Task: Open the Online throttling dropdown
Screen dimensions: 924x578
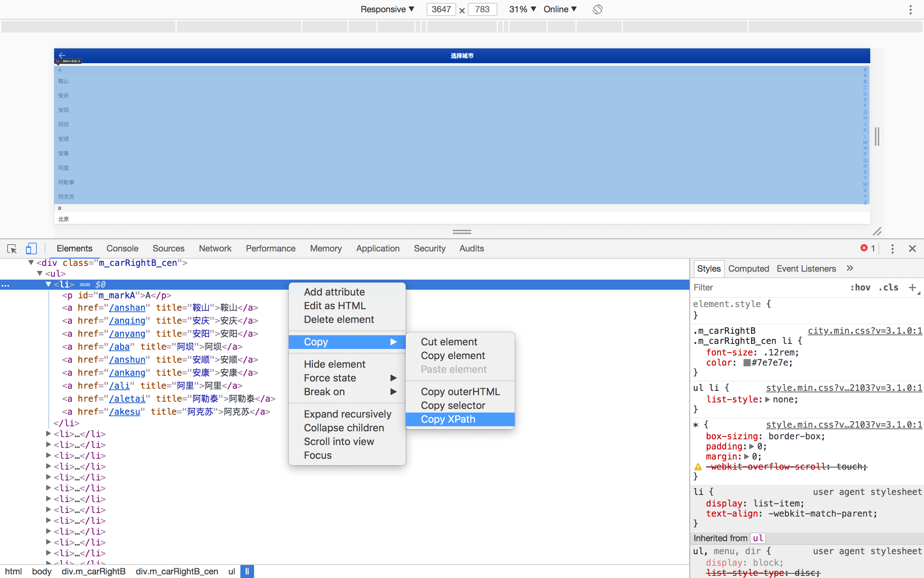Action: point(560,9)
